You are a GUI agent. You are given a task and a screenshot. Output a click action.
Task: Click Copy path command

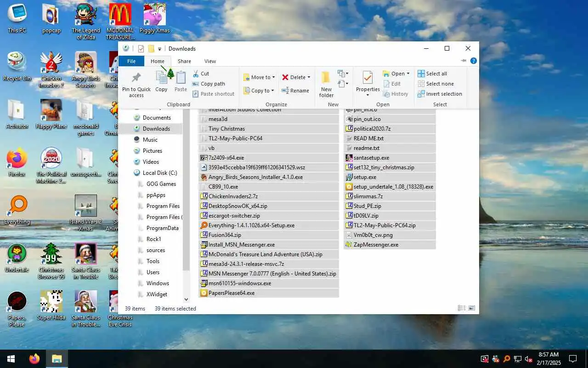pos(209,84)
